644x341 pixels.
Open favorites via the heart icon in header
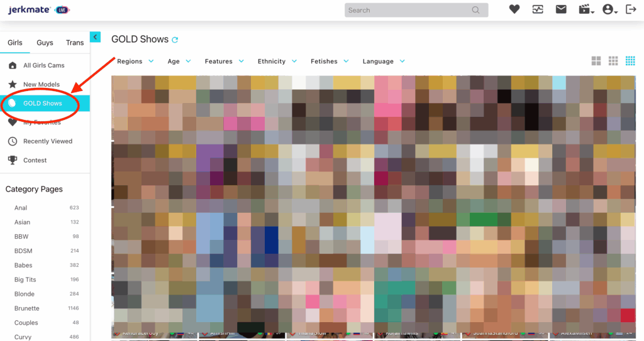[514, 9]
